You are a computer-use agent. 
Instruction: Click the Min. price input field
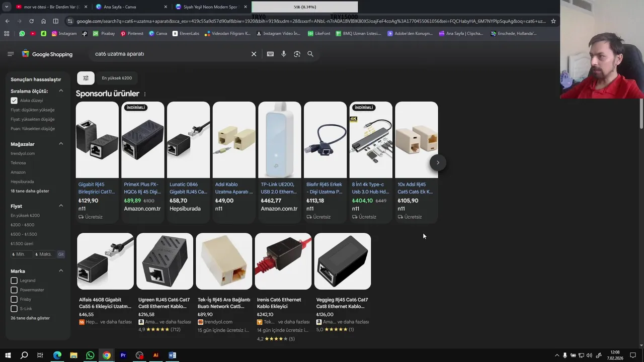point(21,254)
